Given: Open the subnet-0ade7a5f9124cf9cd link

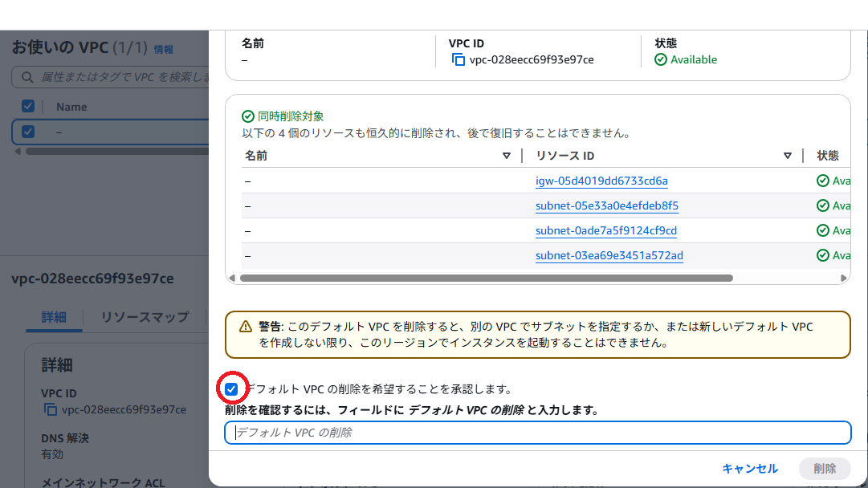Looking at the screenshot, I should pyautogui.click(x=606, y=230).
